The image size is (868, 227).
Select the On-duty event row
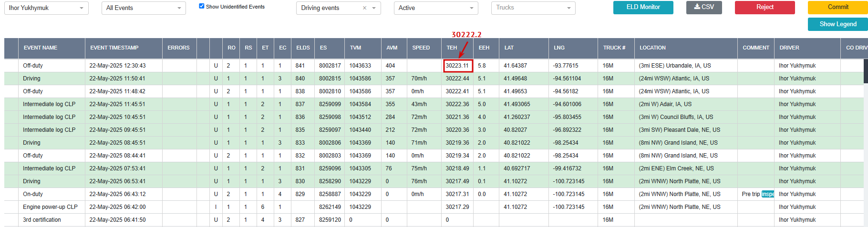click(x=434, y=194)
